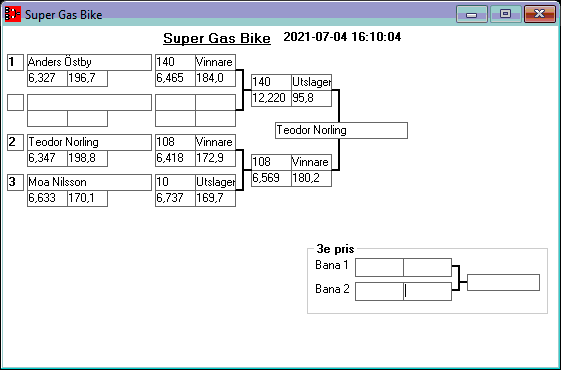The width and height of the screenshot is (561, 370).
Task: Select seed number box 3
Action: tap(15, 182)
